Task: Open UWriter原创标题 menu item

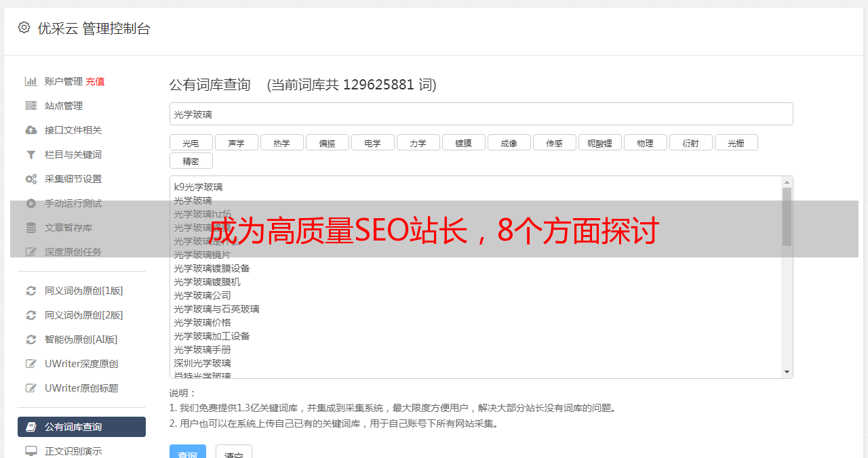Action: point(81,388)
